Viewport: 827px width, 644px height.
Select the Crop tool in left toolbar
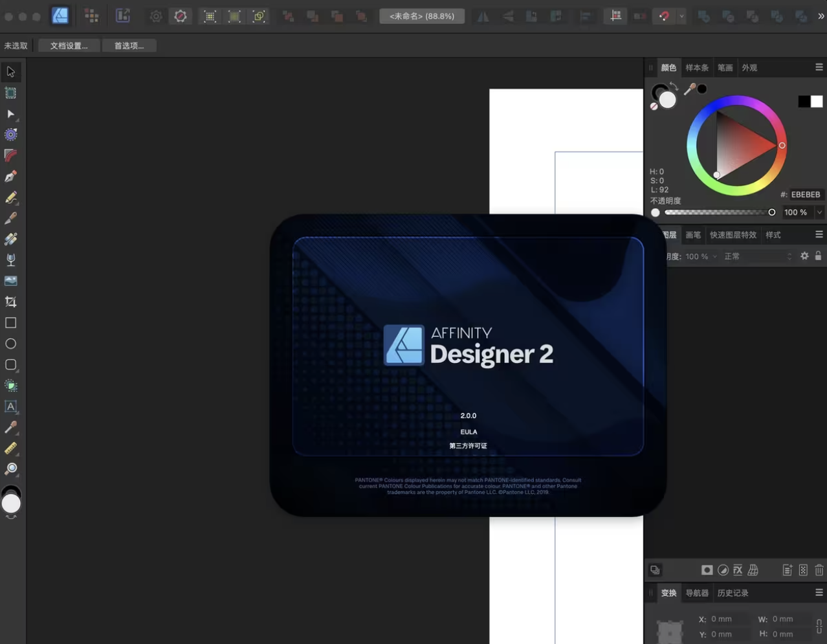(11, 302)
